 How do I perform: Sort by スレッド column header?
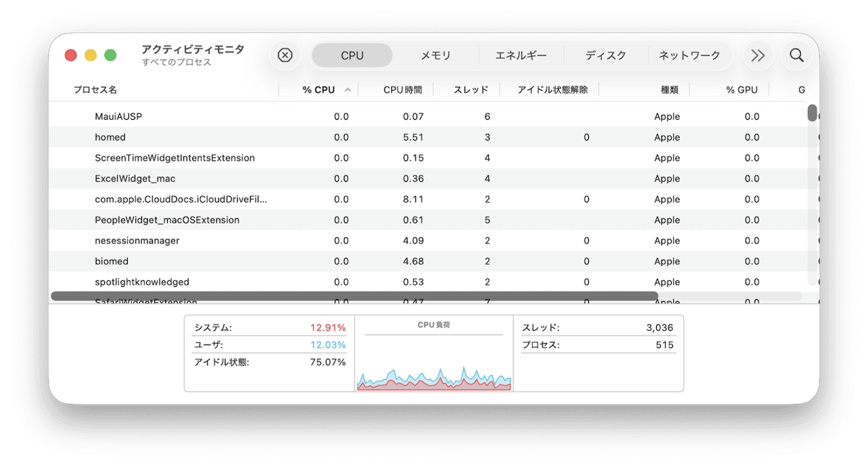tap(471, 90)
